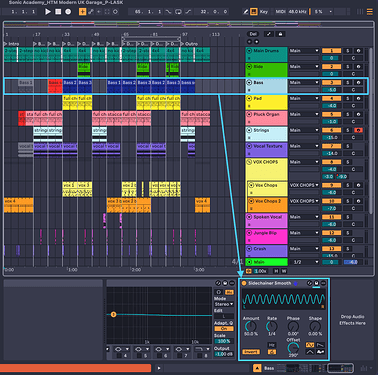The width and height of the screenshot is (378, 375).
Task: Select the Vocal Texture track header
Action: 266,150
